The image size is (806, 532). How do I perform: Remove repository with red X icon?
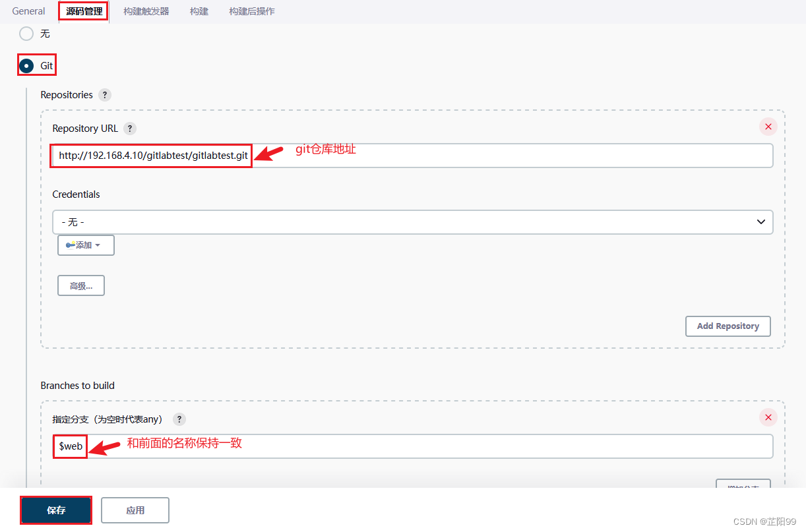(768, 127)
